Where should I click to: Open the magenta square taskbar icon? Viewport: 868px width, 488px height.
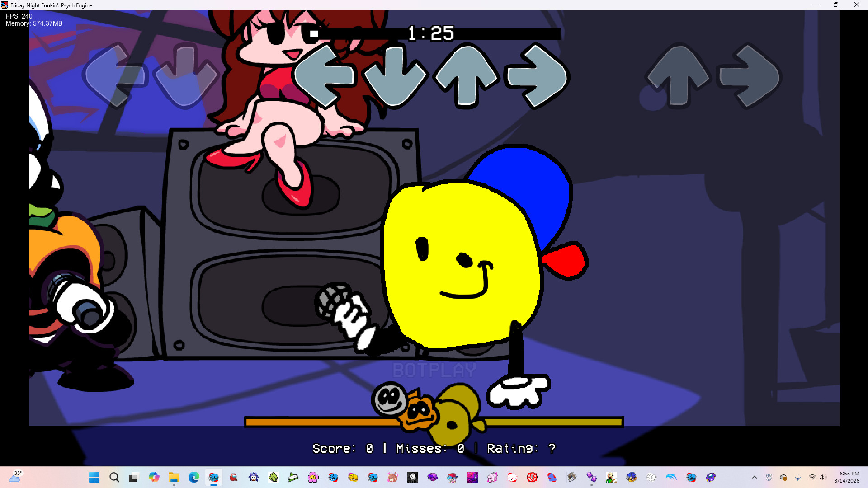click(472, 477)
